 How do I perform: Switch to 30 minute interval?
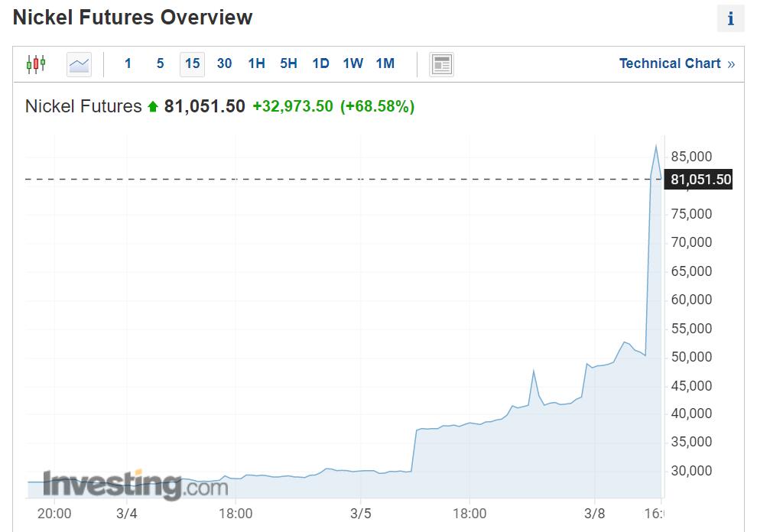tap(224, 64)
